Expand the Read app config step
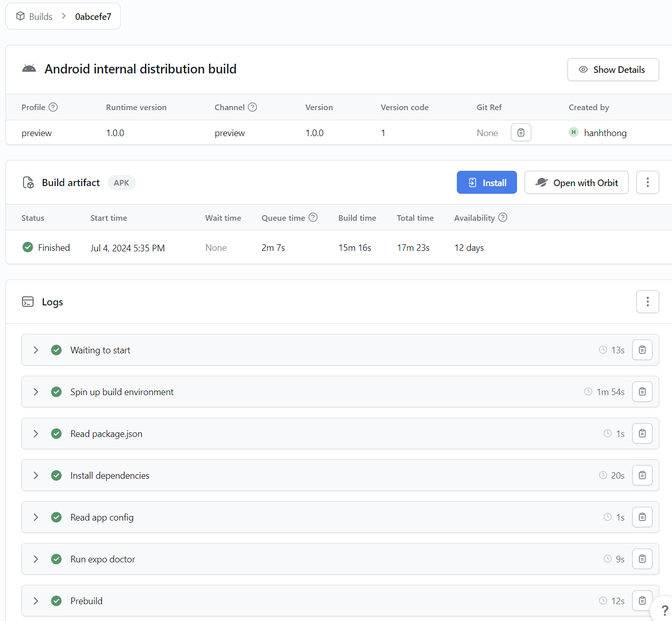 pos(36,517)
